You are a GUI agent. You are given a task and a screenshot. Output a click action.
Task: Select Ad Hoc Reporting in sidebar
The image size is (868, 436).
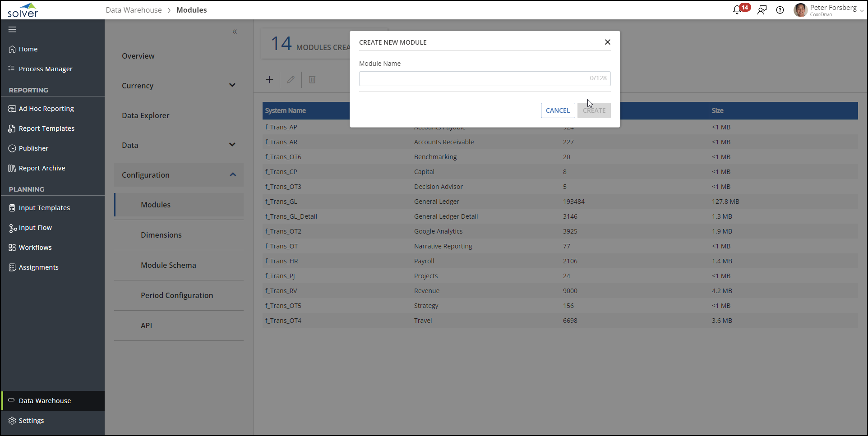[46, 109]
